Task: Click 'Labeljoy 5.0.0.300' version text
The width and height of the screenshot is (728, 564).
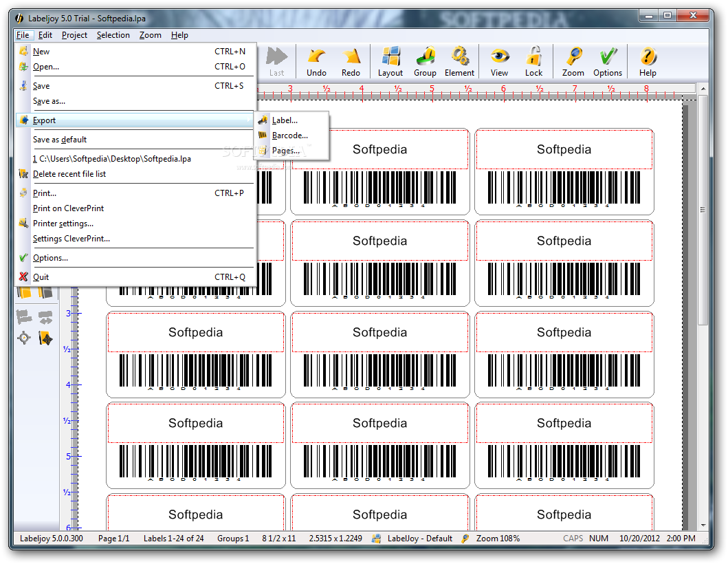Action: [x=52, y=539]
